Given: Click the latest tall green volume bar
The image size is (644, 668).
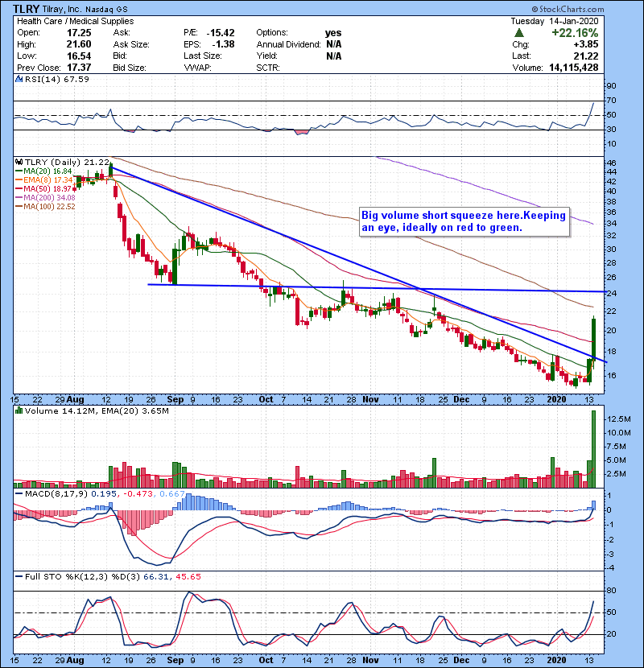Looking at the screenshot, I should tap(593, 449).
